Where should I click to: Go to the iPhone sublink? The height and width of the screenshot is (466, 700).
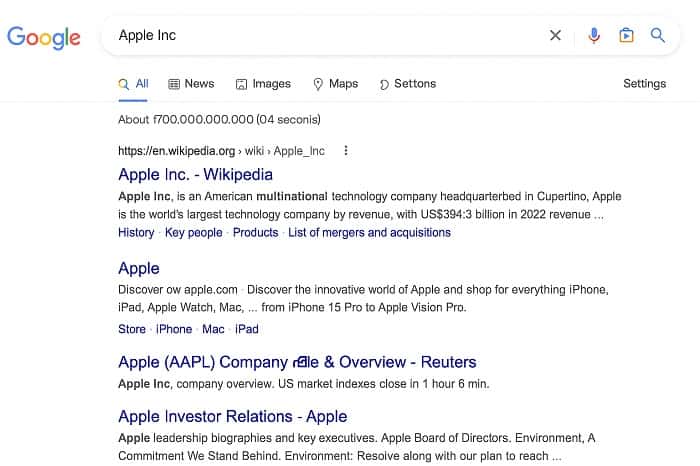point(174,329)
